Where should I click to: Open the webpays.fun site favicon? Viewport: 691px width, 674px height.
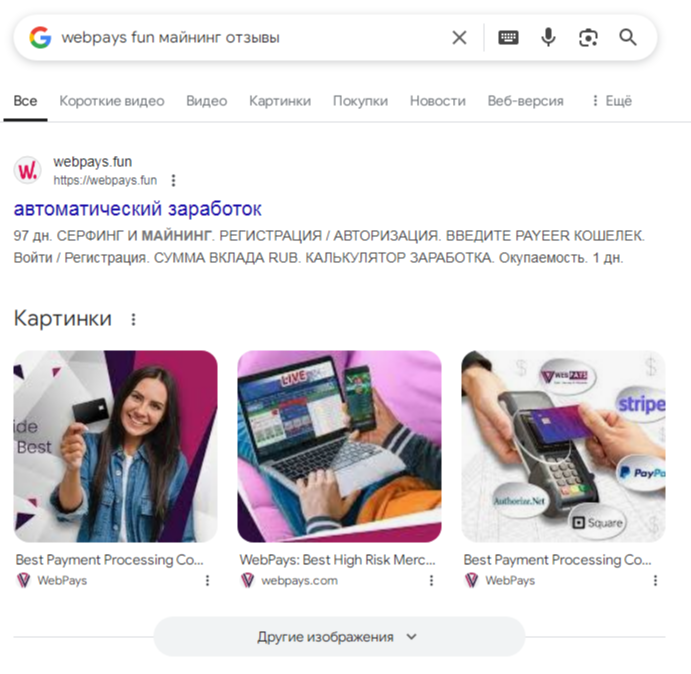(x=28, y=170)
